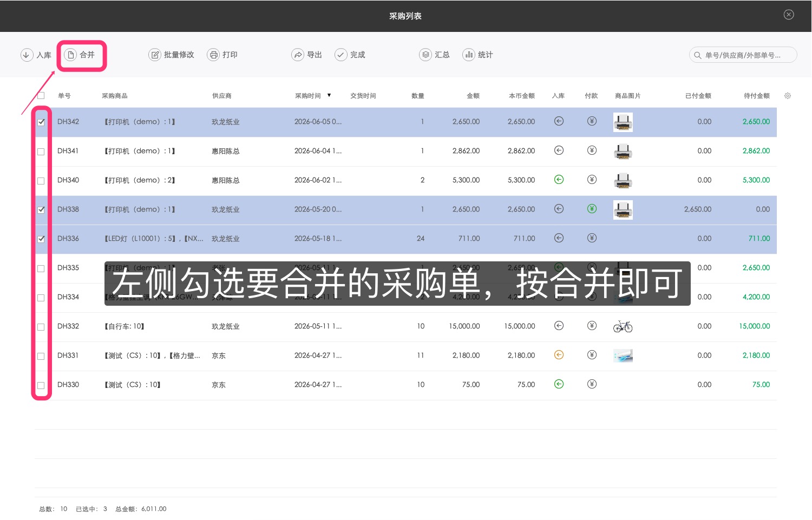Check the DH335 row checkbox
Screen dimensions: 812x520
pyautogui.click(x=41, y=268)
